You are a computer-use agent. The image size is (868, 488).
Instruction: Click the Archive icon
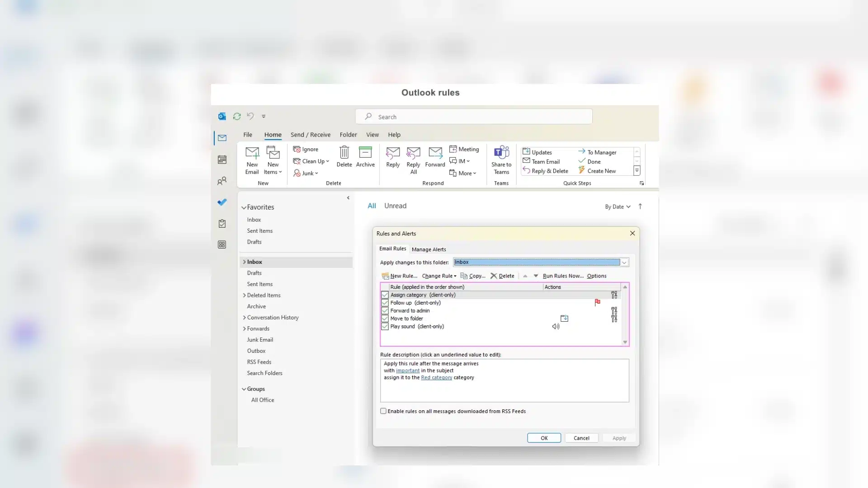(x=365, y=152)
